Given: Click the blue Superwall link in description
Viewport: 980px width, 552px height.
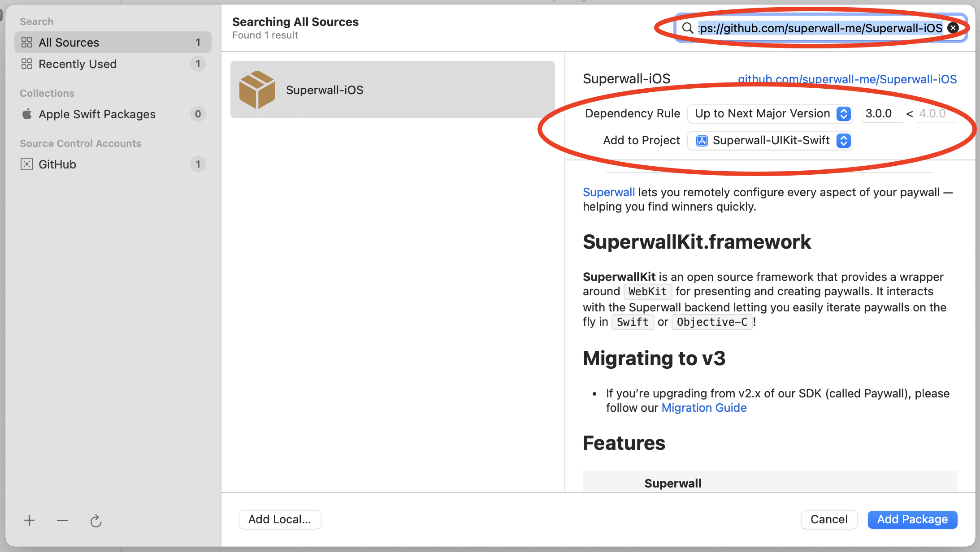Looking at the screenshot, I should [608, 192].
